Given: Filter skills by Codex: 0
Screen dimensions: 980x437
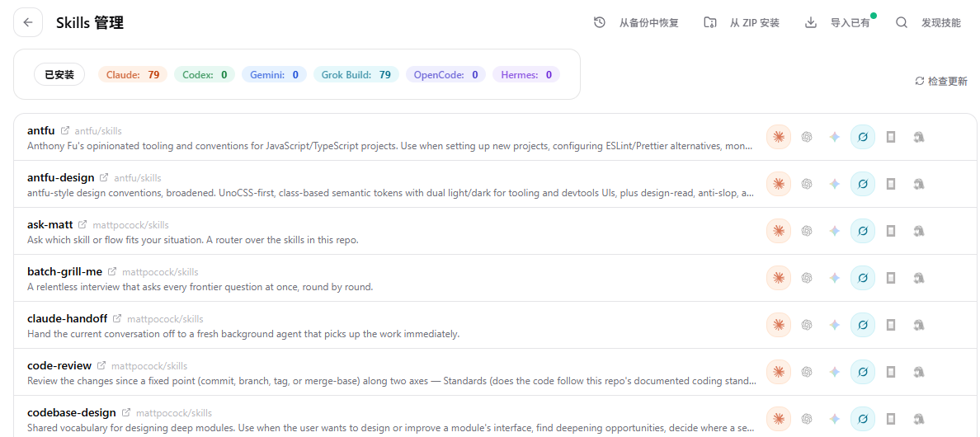Looking at the screenshot, I should tap(205, 75).
